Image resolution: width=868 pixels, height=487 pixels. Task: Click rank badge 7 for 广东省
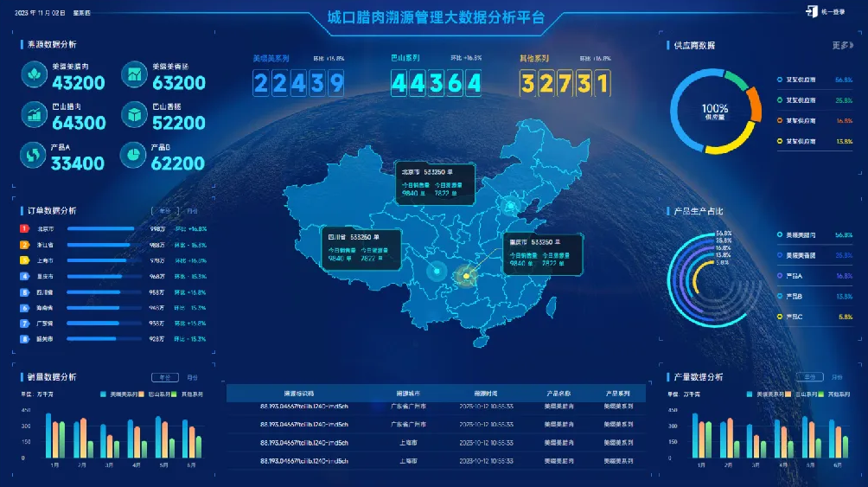[x=24, y=323]
